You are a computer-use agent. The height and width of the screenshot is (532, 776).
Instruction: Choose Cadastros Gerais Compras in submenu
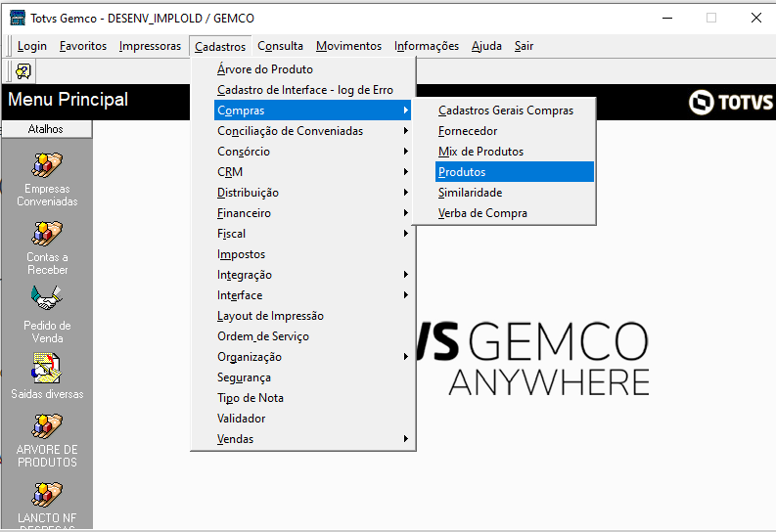pyautogui.click(x=514, y=111)
